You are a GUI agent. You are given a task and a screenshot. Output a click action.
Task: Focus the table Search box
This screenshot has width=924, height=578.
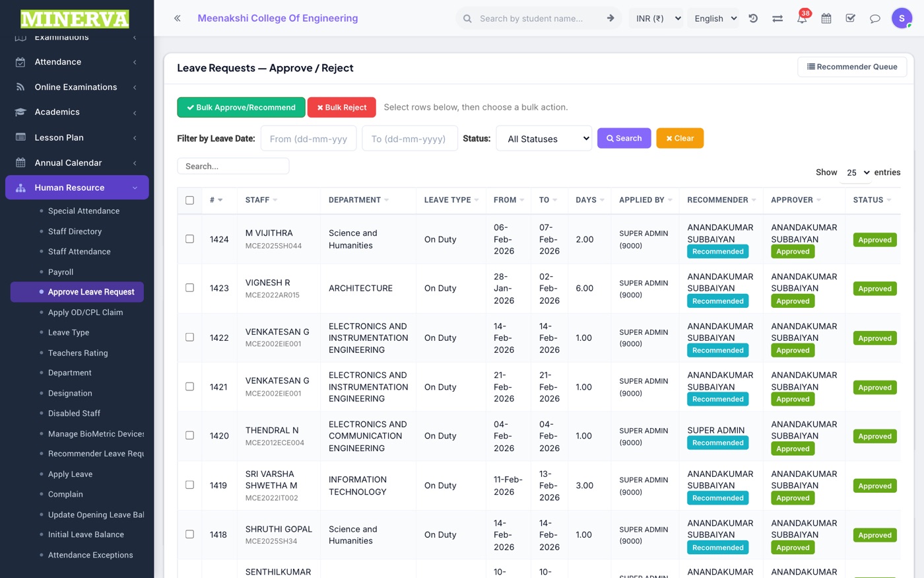233,166
